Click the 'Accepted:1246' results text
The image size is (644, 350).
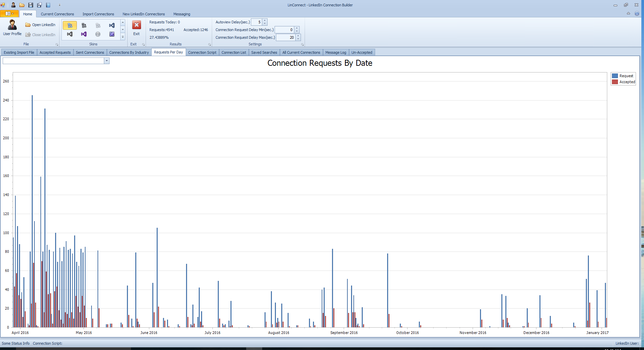tap(196, 30)
